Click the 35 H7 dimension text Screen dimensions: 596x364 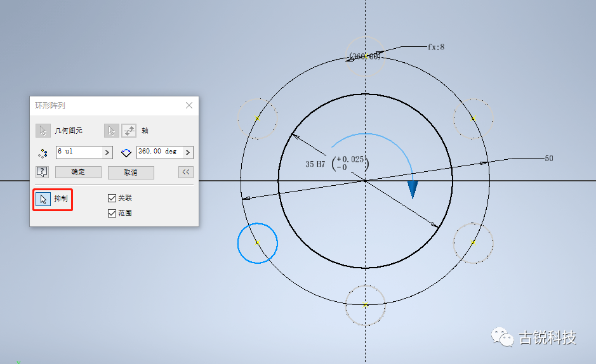click(315, 164)
